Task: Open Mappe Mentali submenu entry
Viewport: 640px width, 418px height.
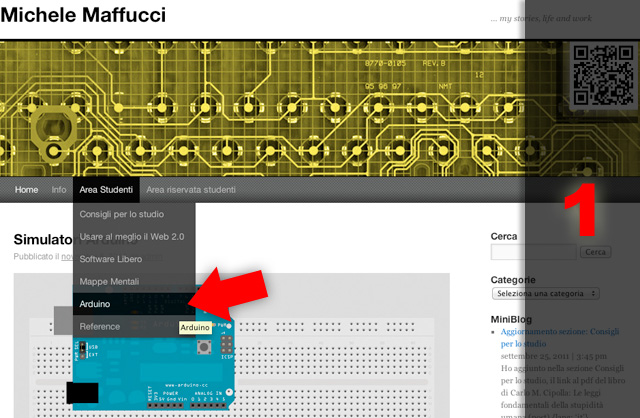Action: pyautogui.click(x=110, y=282)
